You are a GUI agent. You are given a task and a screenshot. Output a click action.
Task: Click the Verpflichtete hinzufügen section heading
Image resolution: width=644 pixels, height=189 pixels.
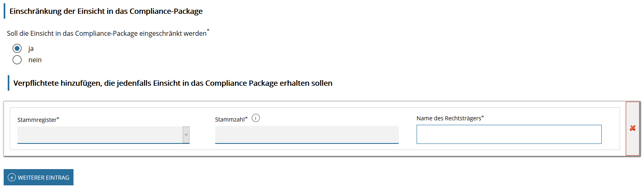(173, 83)
